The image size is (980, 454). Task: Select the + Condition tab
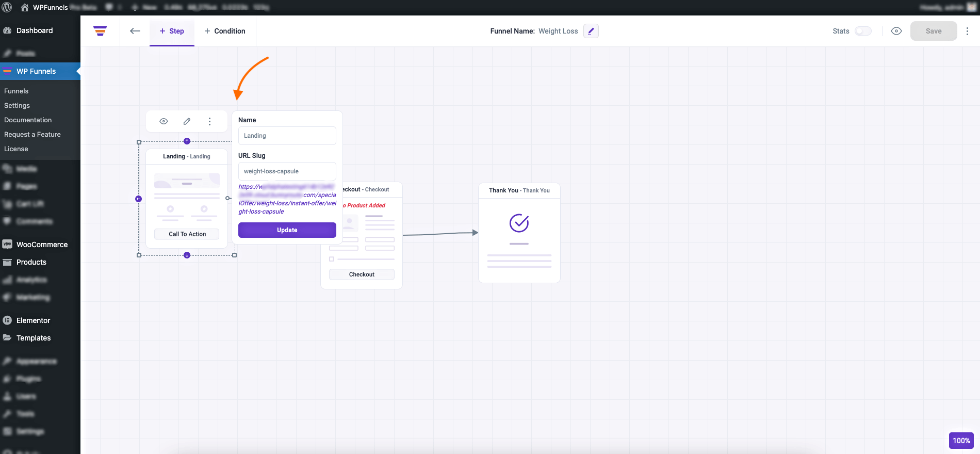[225, 31]
